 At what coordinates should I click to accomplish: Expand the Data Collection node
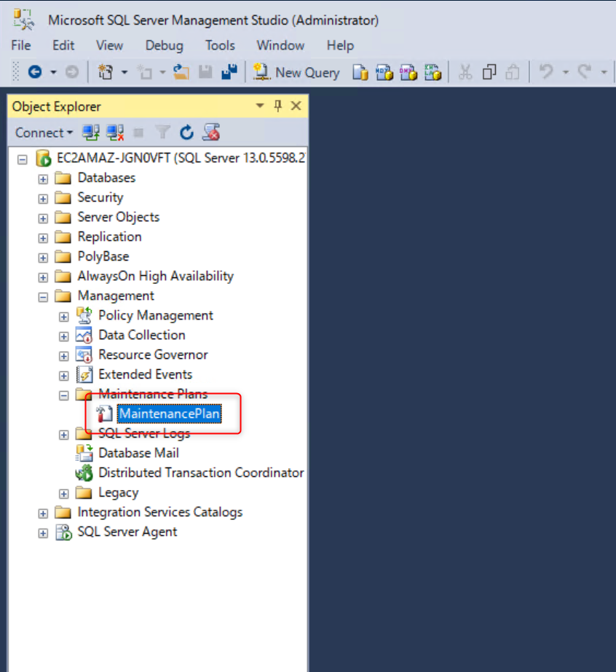(64, 336)
